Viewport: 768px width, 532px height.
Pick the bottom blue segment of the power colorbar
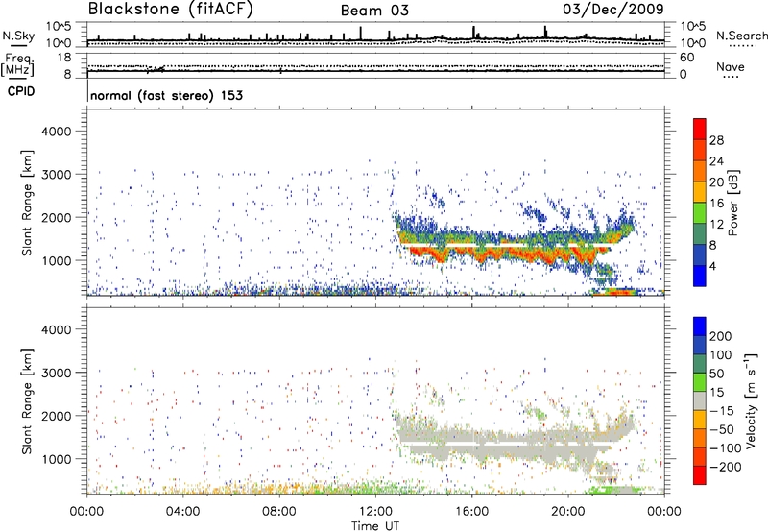(700, 276)
